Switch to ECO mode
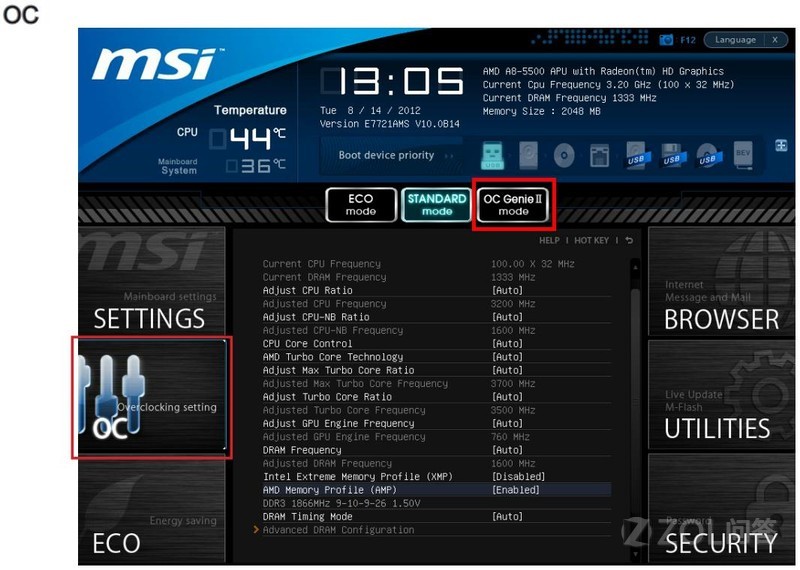Viewport: 800px width, 570px height. [x=361, y=205]
